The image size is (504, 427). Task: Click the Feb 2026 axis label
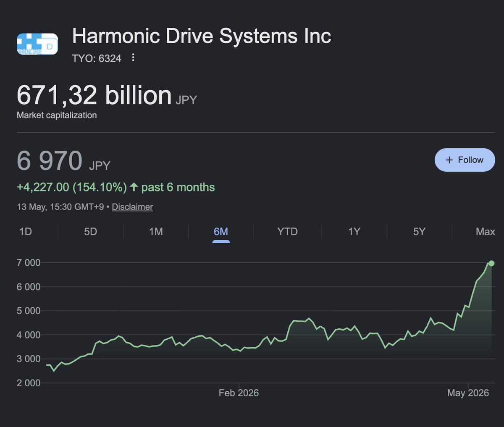pyautogui.click(x=239, y=393)
